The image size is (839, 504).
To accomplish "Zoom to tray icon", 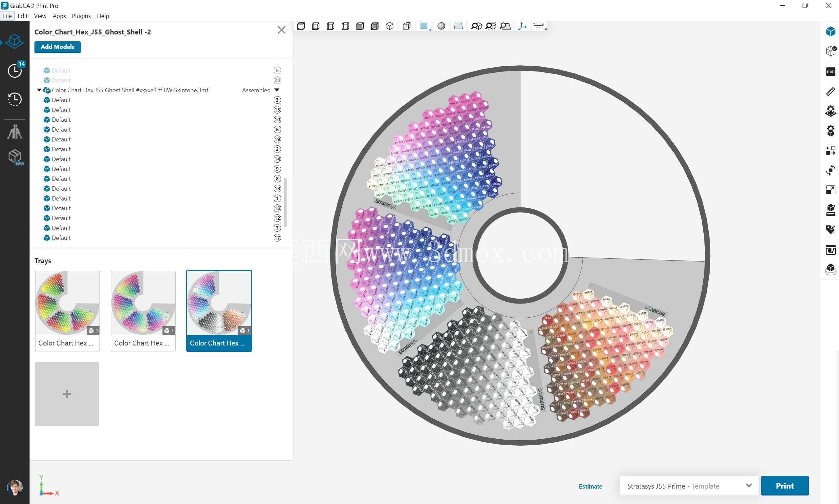I will (x=506, y=26).
